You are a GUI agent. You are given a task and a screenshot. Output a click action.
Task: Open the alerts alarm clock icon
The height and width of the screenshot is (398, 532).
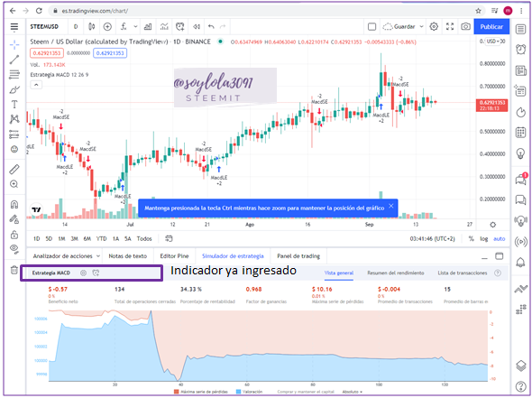point(520,50)
